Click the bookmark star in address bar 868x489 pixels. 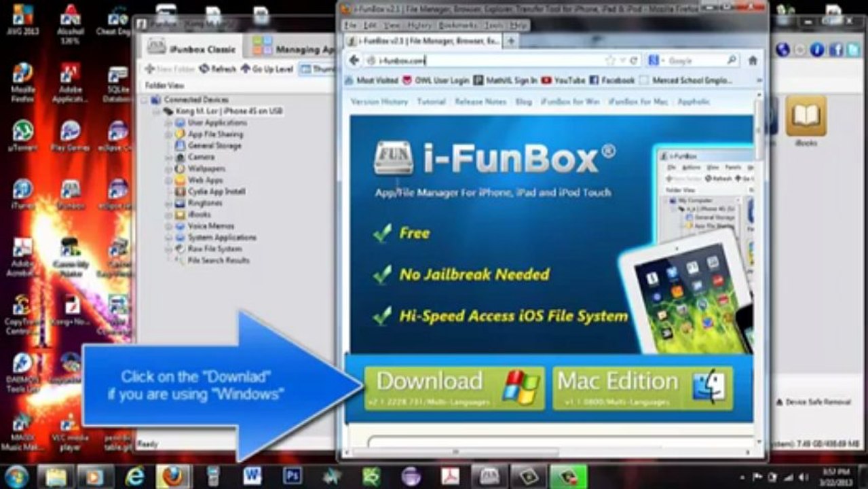tap(610, 60)
